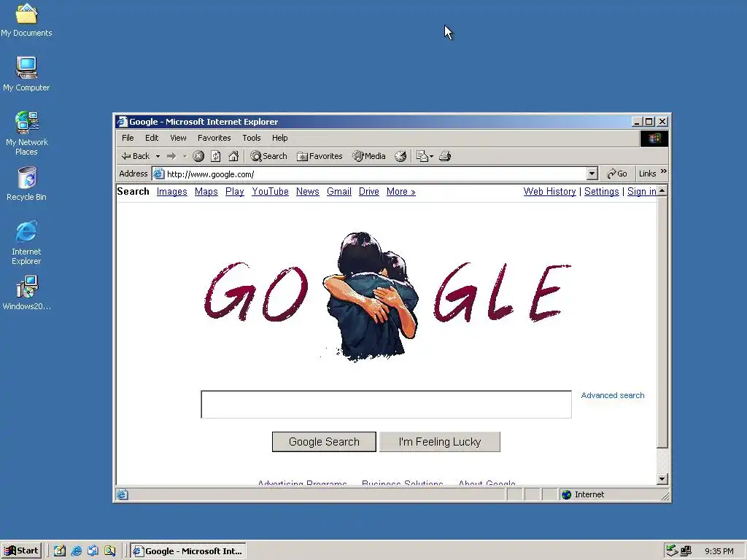The width and height of the screenshot is (747, 560).
Task: Click inside the Google search text box
Action: 387,404
